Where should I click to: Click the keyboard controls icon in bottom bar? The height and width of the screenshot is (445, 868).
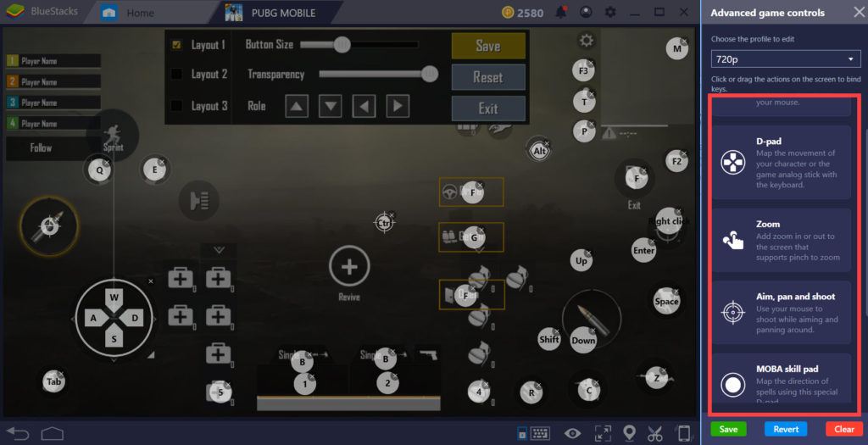[540, 433]
